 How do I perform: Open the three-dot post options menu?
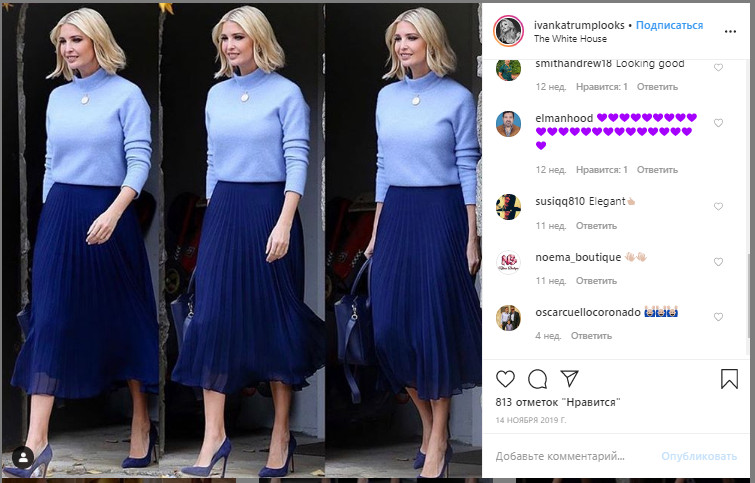(730, 31)
